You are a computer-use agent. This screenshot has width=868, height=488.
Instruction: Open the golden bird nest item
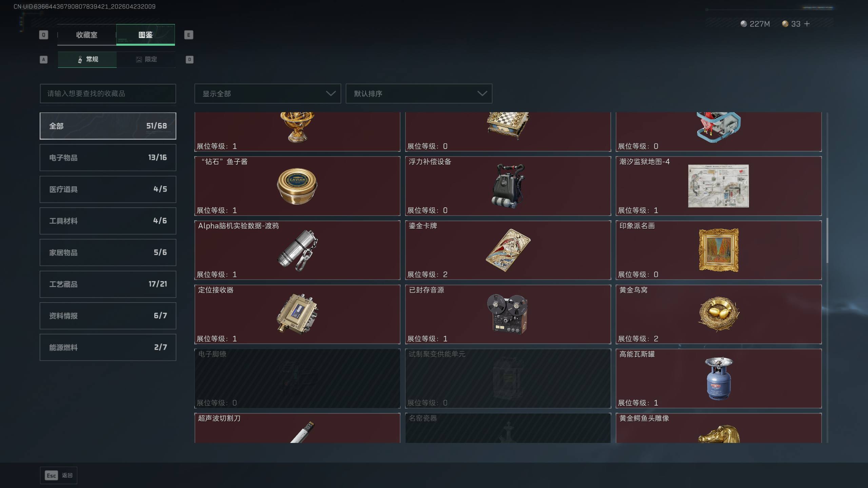(718, 314)
